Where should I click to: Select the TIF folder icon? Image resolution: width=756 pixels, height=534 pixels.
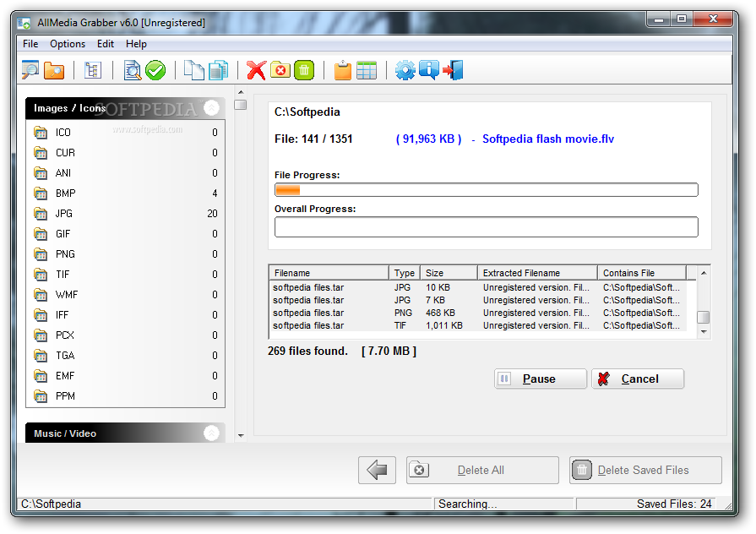tap(41, 274)
